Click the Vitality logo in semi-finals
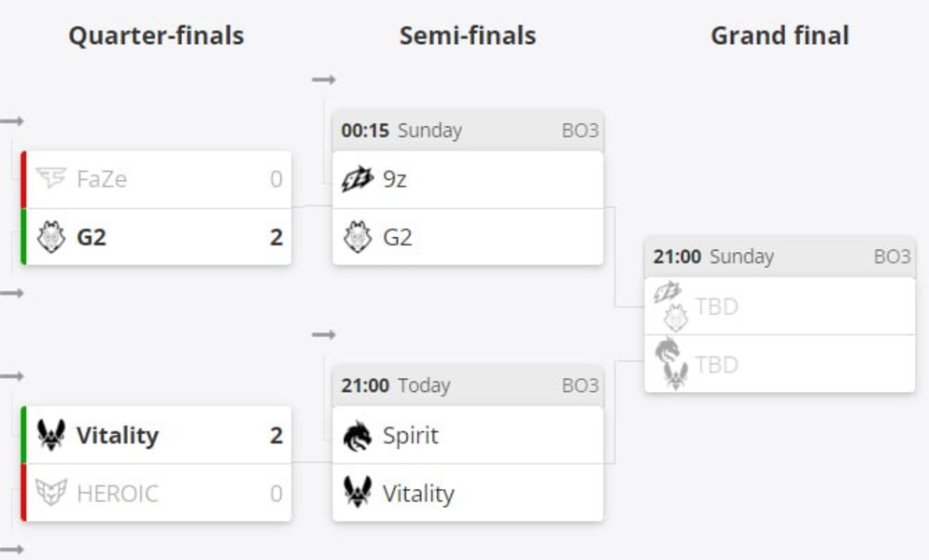This screenshot has width=929, height=560. point(358,493)
